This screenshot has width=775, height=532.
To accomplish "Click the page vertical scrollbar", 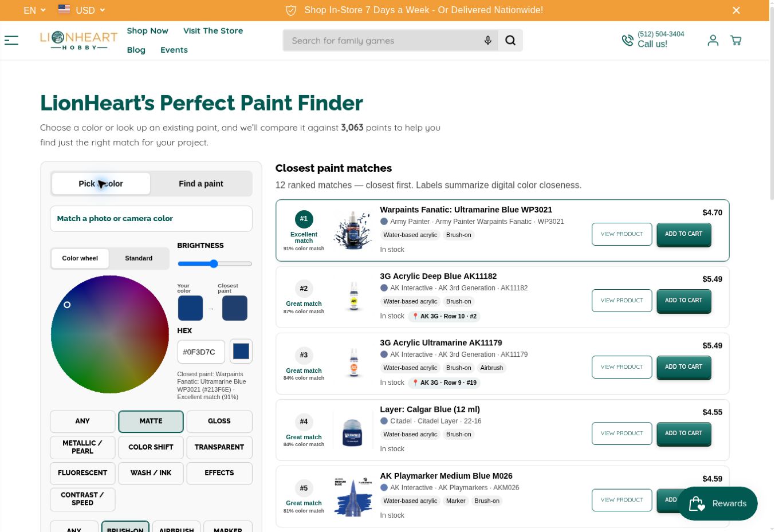I will [x=772, y=103].
